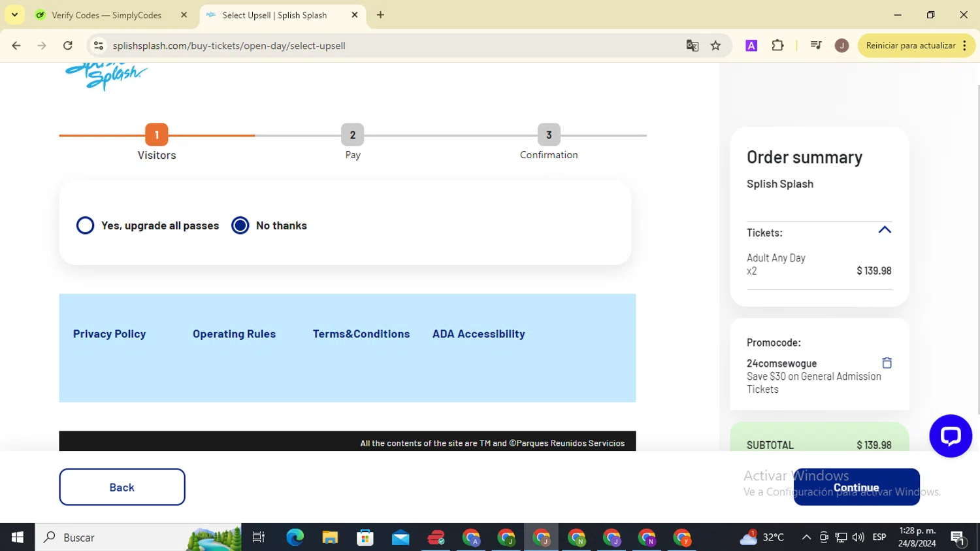Open network icon in system tray
This screenshot has height=551, width=980.
coord(841,537)
